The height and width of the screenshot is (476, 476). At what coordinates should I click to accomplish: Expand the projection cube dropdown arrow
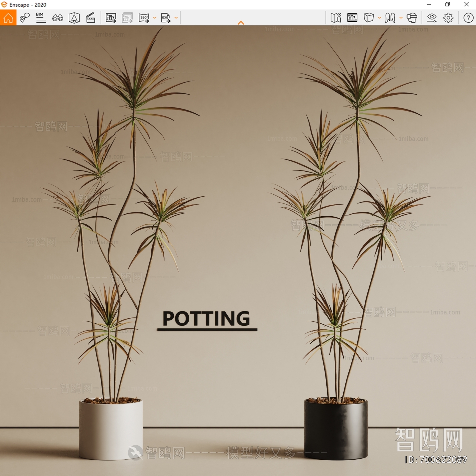click(x=380, y=18)
